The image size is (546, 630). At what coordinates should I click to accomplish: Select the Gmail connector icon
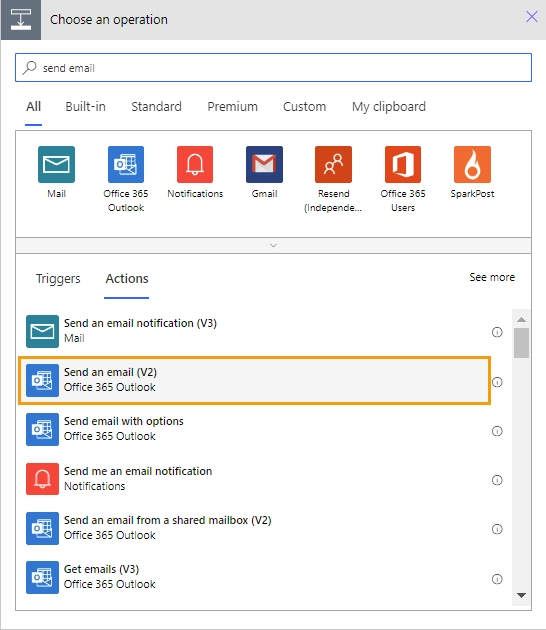(x=264, y=164)
